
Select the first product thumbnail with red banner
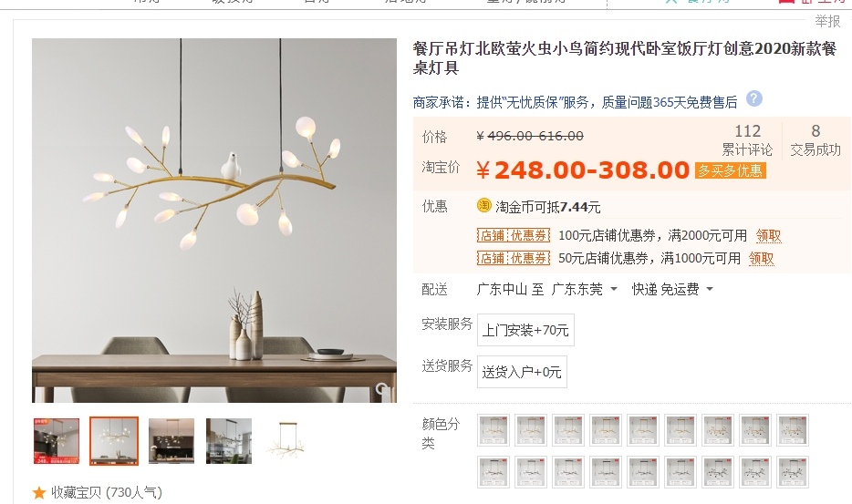tap(57, 441)
